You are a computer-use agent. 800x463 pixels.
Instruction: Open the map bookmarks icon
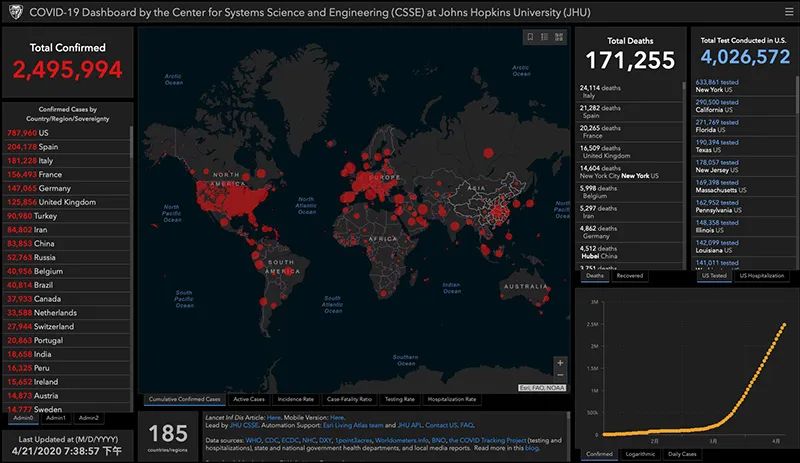(x=529, y=37)
